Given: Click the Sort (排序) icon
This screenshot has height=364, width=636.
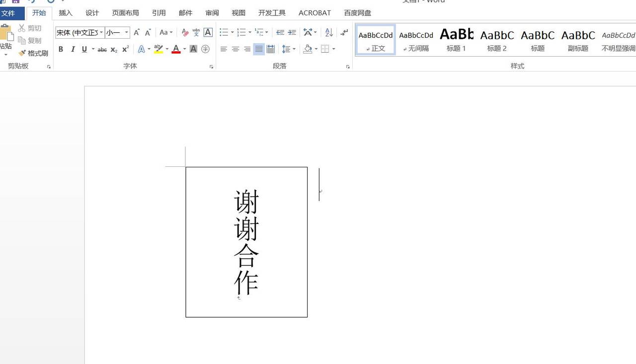Looking at the screenshot, I should click(x=328, y=32).
